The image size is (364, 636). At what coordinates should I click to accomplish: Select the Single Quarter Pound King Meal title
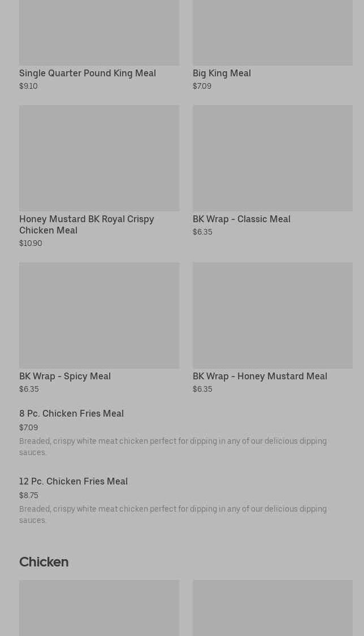(x=88, y=73)
